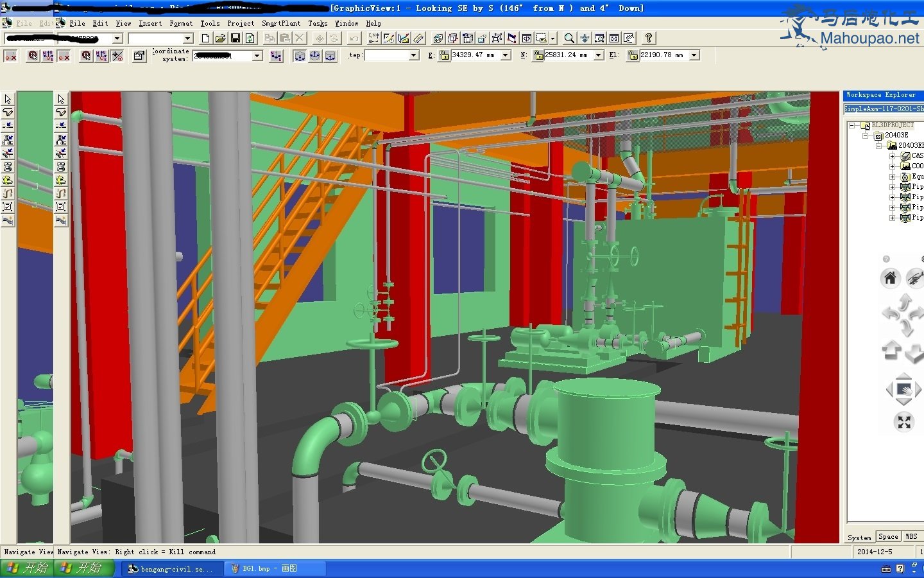Click the Copy icon in the toolbar
Screen dimensions: 924x578
coord(269,39)
